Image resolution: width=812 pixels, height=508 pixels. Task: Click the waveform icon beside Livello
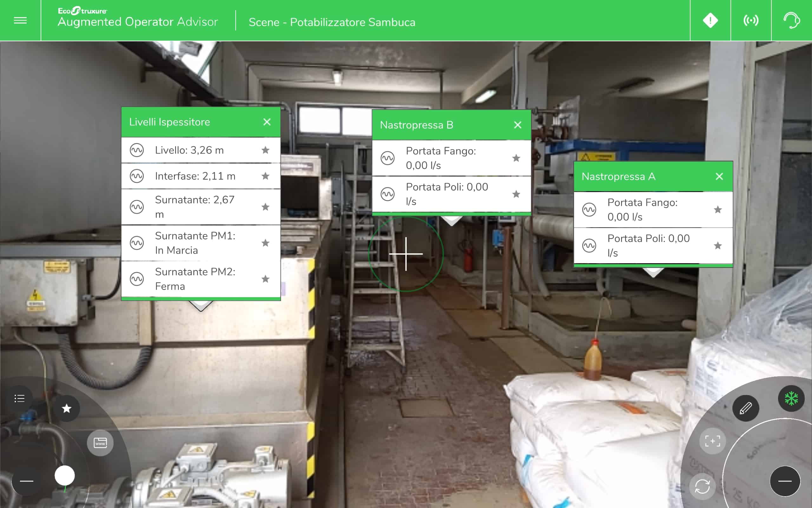[x=137, y=150]
